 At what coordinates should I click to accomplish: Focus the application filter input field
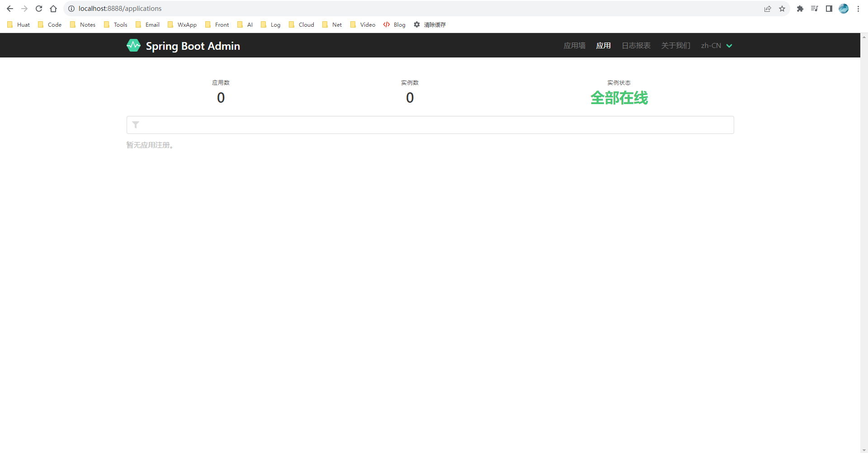(434, 125)
